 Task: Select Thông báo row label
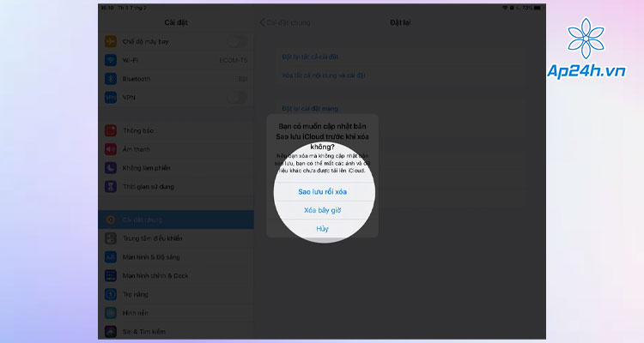point(138,130)
